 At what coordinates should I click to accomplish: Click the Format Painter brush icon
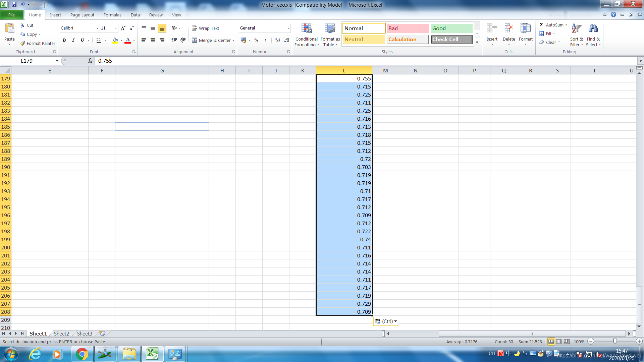tap(22, 43)
